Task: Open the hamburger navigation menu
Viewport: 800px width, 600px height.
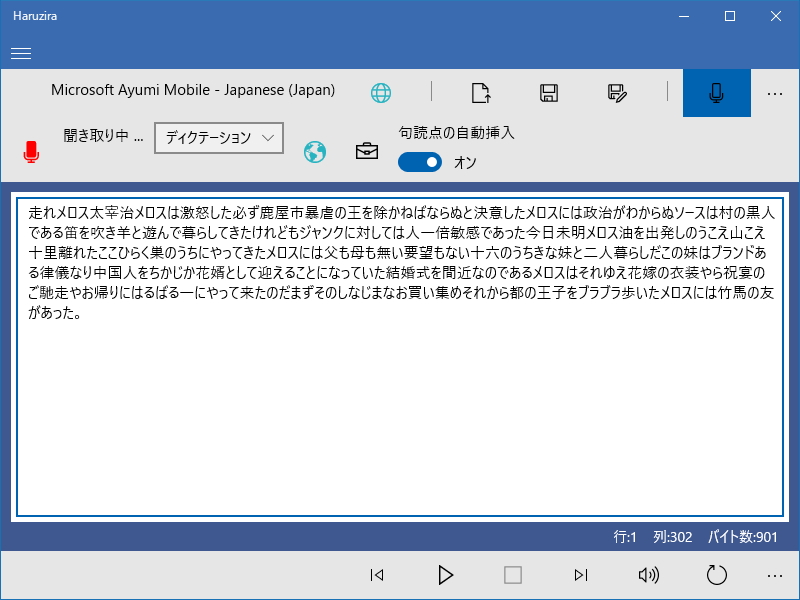Action: (21, 53)
